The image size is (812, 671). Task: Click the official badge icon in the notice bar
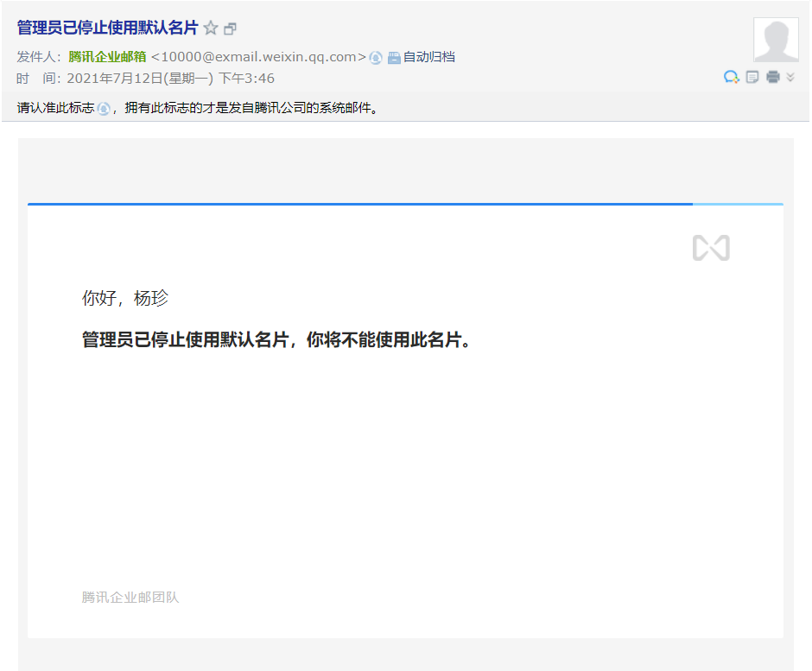104,109
